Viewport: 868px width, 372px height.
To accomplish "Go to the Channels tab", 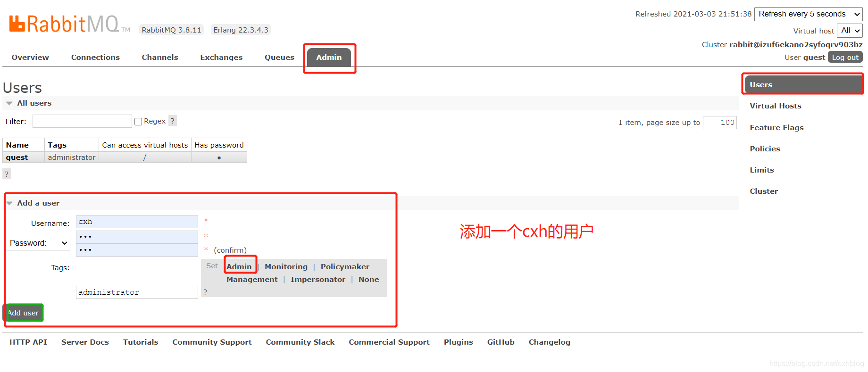I will [160, 58].
